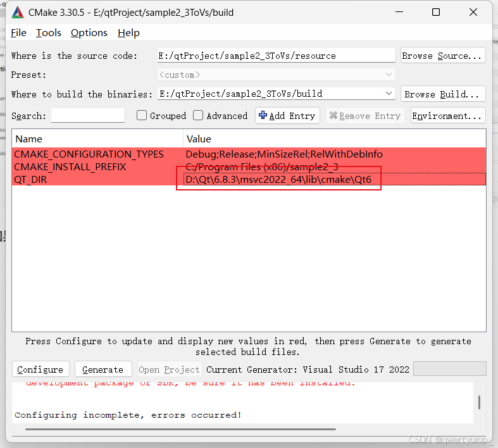
Task: Click the Generate button
Action: pos(103,370)
